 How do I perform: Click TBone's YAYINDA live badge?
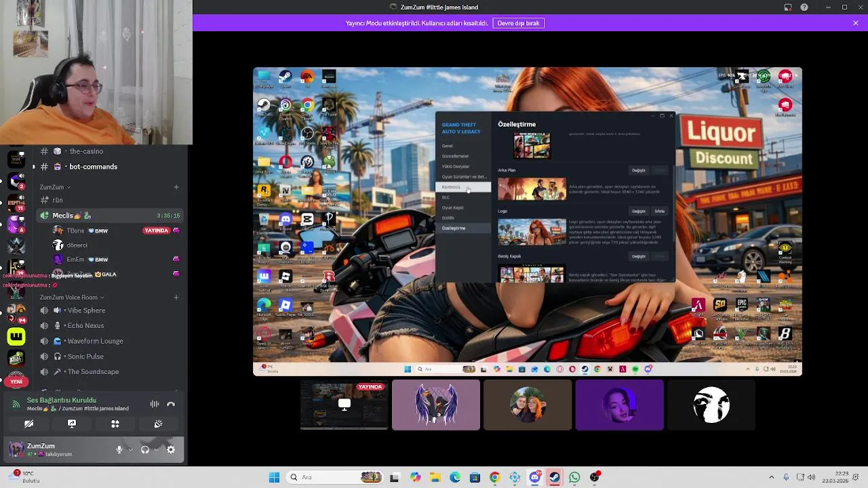click(x=157, y=230)
